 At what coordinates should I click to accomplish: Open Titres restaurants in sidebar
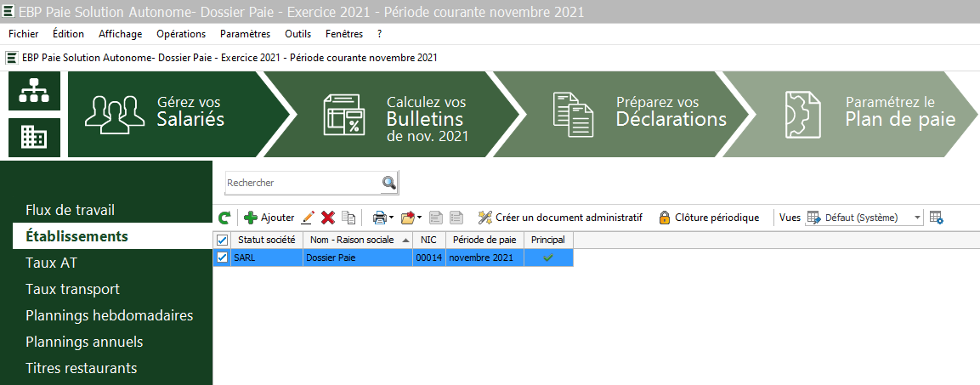[x=82, y=368]
